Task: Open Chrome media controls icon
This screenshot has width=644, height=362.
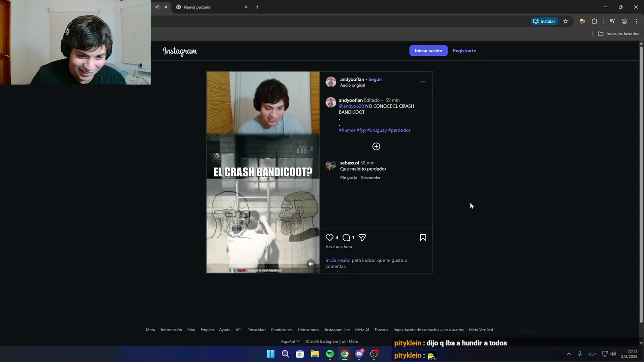Action: point(612,21)
